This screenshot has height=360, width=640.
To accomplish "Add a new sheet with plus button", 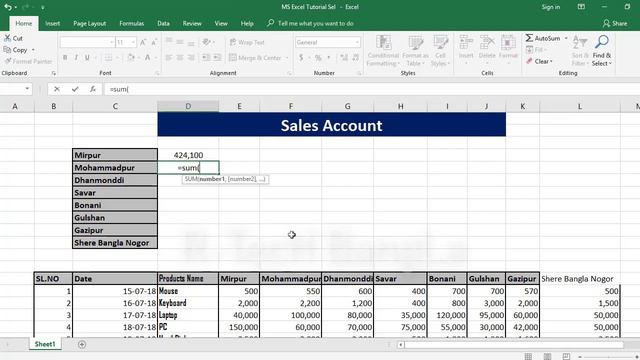I will click(82, 344).
